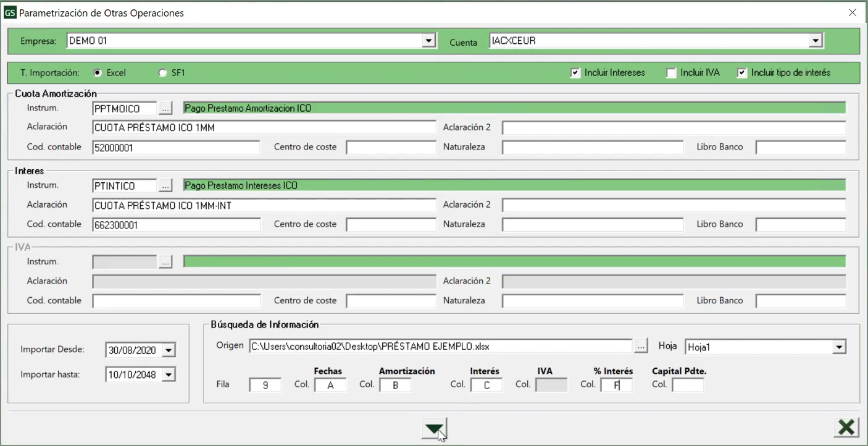Click the Importar hasta date 10/10/2048
The image size is (868, 446).
134,374
